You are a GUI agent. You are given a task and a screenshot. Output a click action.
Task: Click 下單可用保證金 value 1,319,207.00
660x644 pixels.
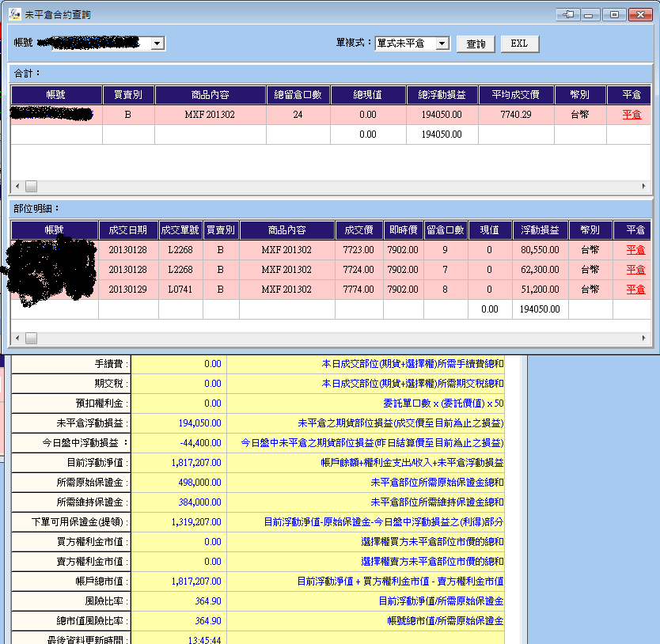(x=196, y=522)
